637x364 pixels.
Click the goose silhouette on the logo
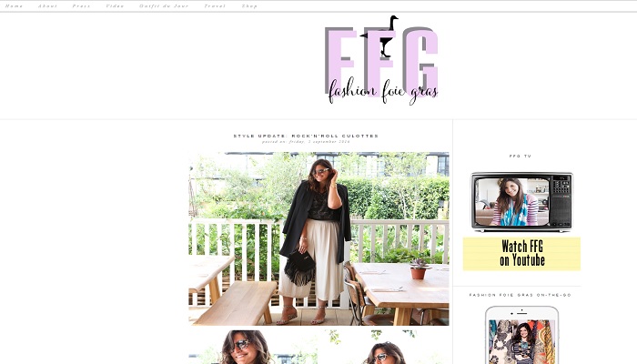click(384, 36)
